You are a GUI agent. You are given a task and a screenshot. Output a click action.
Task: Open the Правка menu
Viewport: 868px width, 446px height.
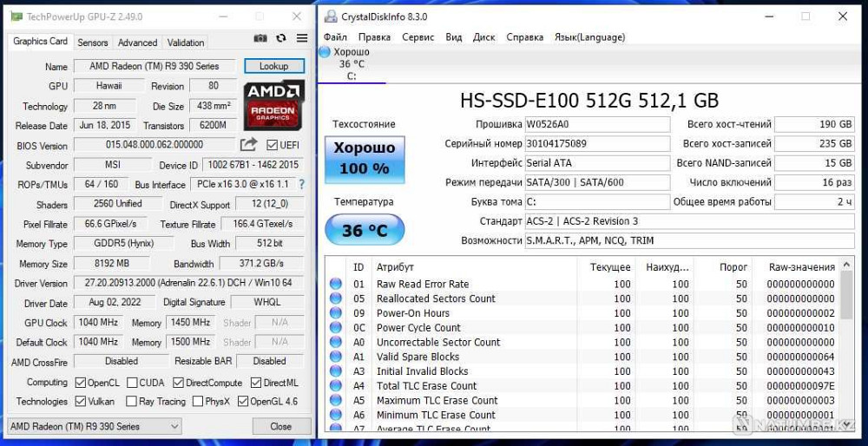(x=374, y=37)
